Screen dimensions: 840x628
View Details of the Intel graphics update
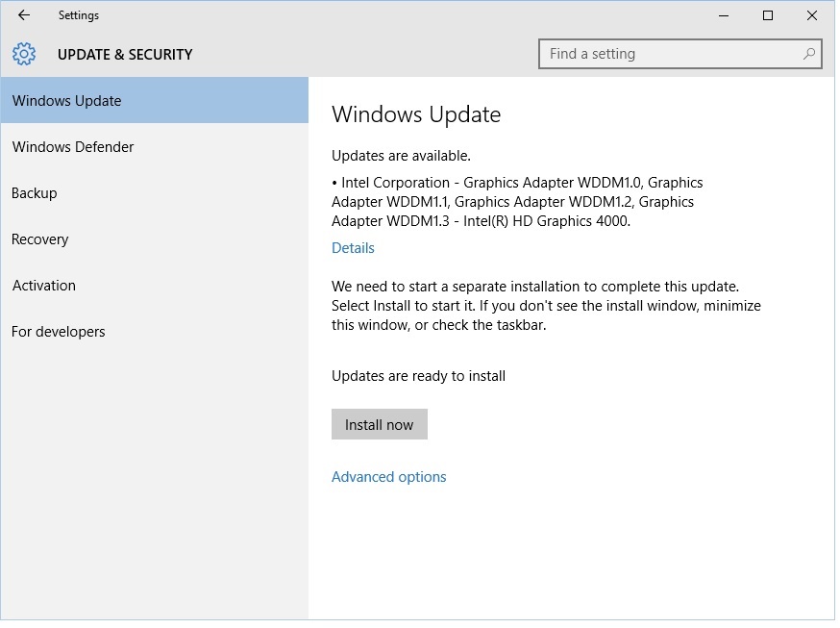tap(353, 248)
